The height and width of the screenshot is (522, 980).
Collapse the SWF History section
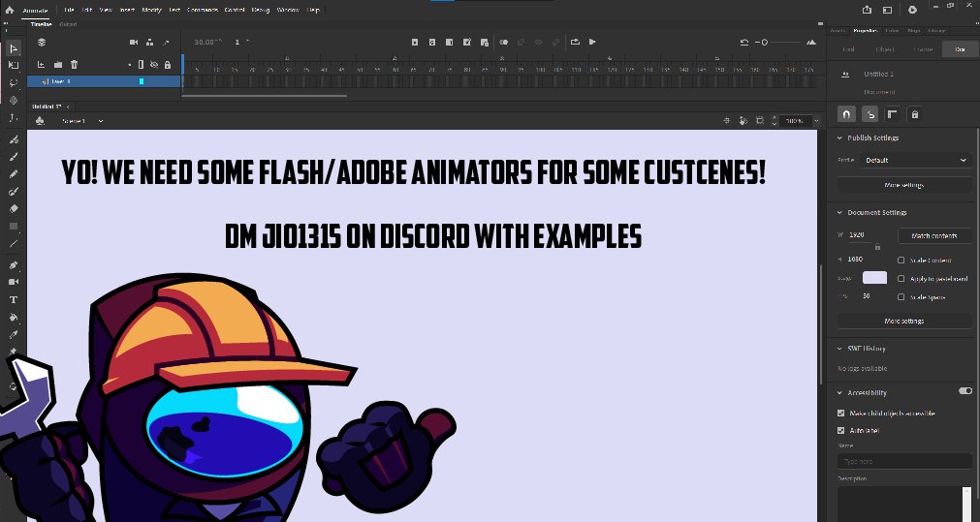[840, 349]
